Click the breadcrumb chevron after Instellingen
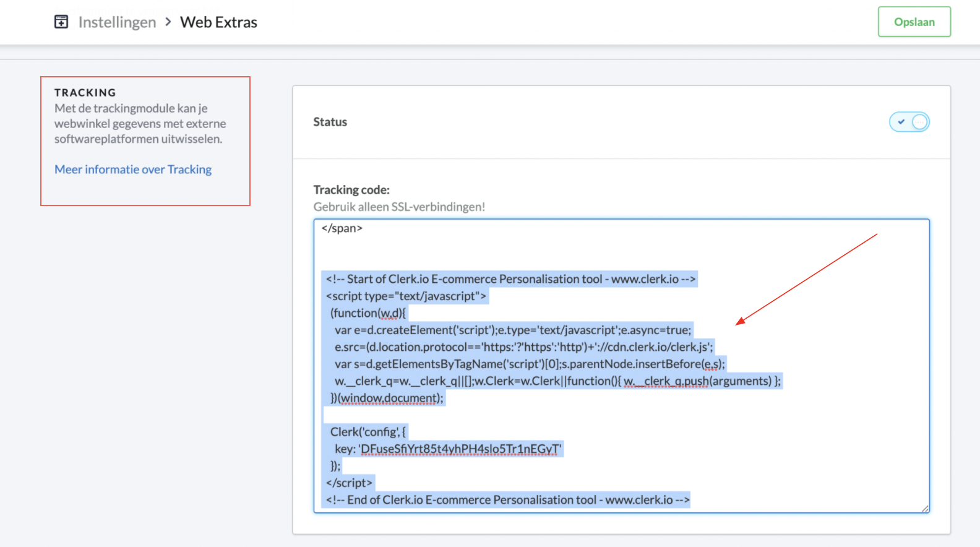 [x=168, y=22]
